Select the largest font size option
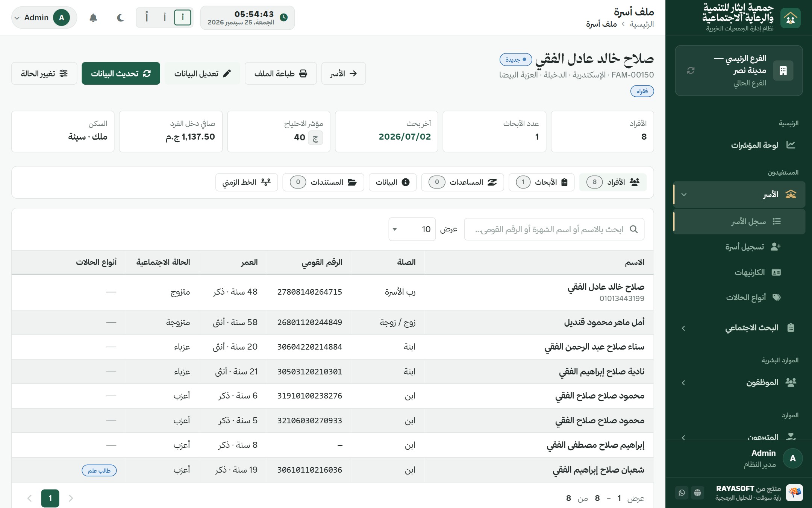812x508 pixels. coord(147,17)
